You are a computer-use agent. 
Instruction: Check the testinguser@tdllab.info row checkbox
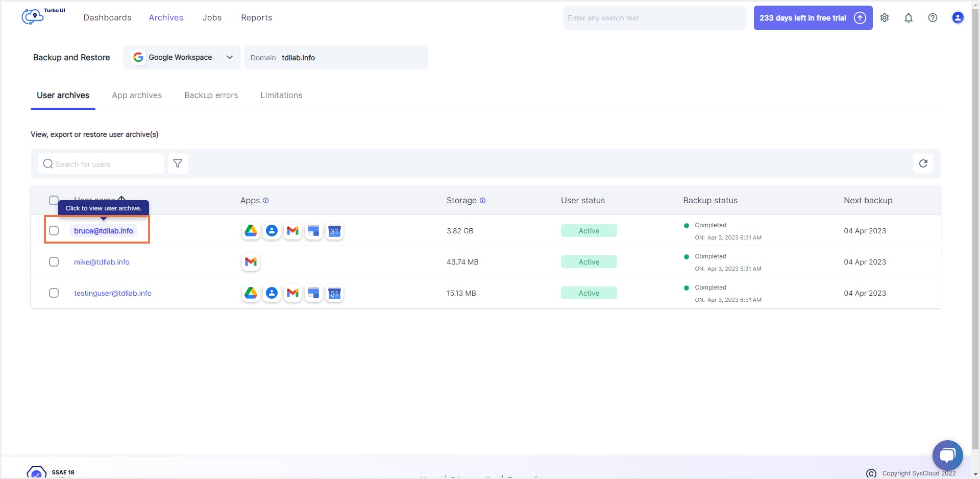[x=54, y=293]
